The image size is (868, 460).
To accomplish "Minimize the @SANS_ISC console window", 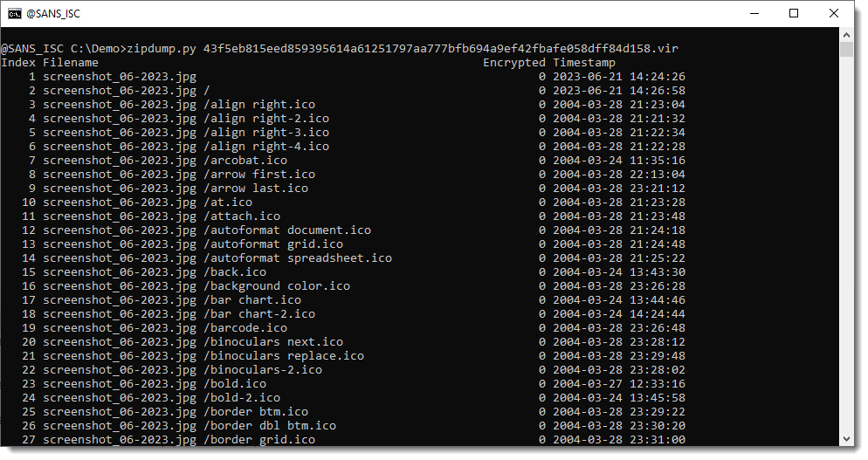I will [x=754, y=13].
